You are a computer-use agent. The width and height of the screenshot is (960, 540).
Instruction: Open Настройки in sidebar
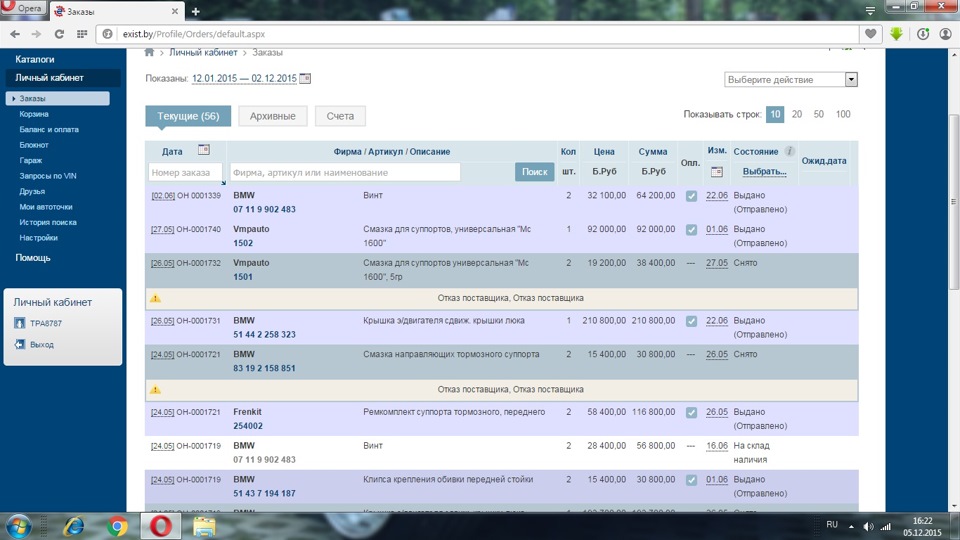point(38,238)
